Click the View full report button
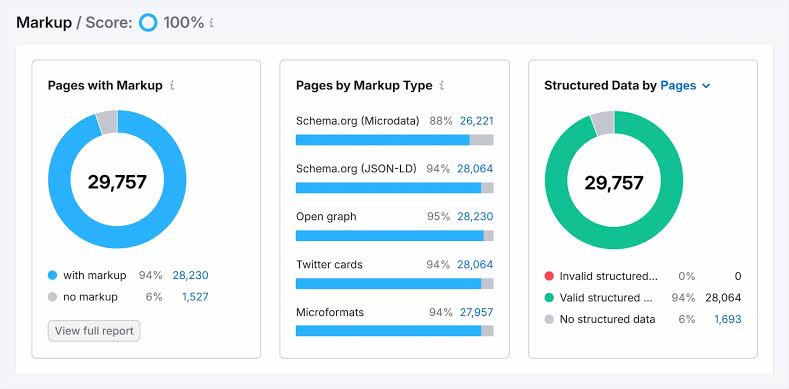Image resolution: width=789 pixels, height=389 pixels. point(94,331)
